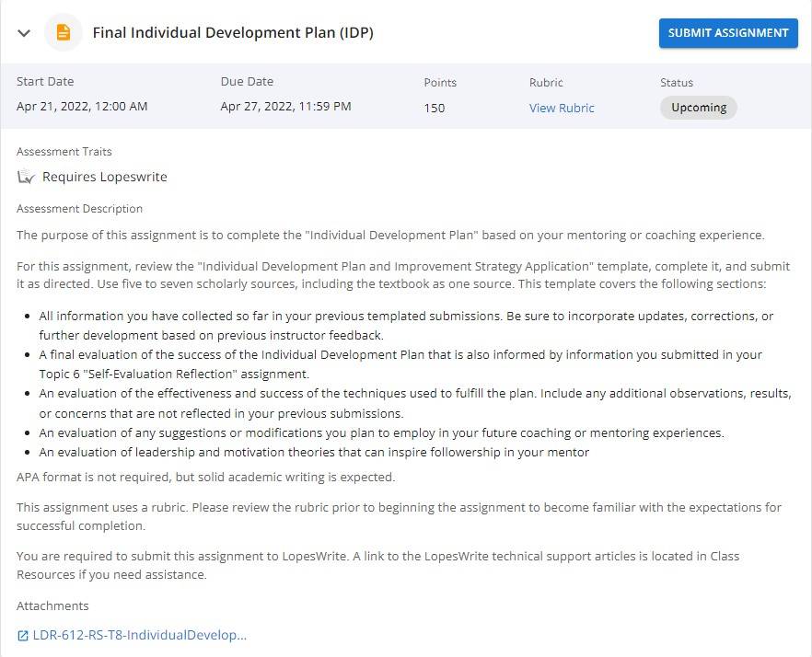This screenshot has height=657, width=812.
Task: Click the APA format is not required sentence
Action: pos(205,477)
